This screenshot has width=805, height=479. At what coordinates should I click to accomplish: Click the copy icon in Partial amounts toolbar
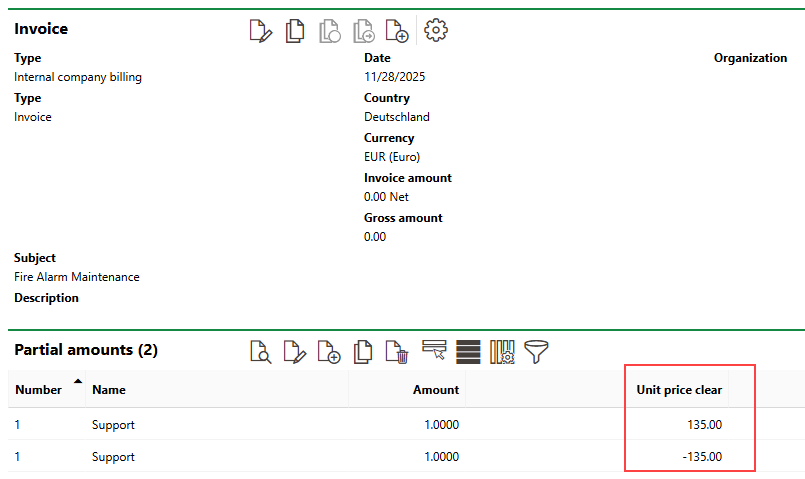363,352
